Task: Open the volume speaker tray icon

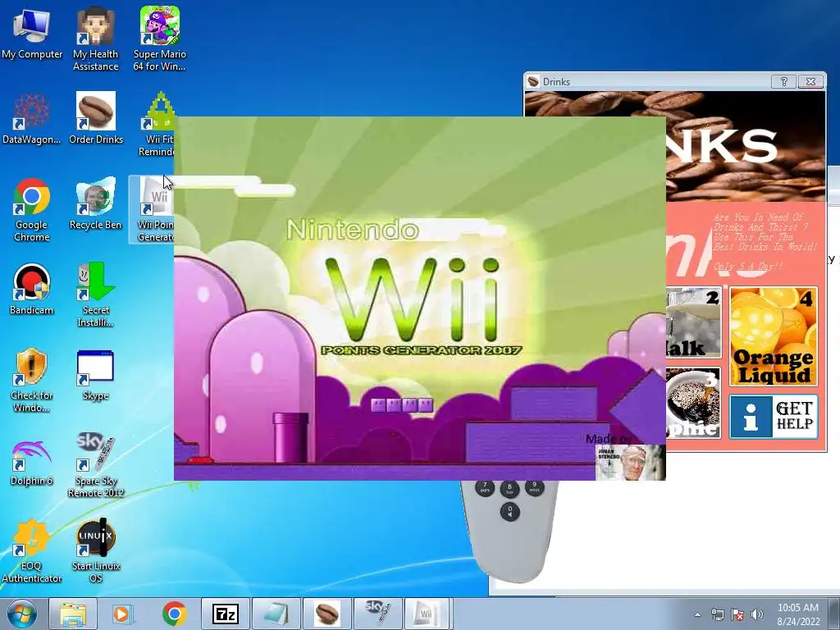Action: (x=756, y=614)
